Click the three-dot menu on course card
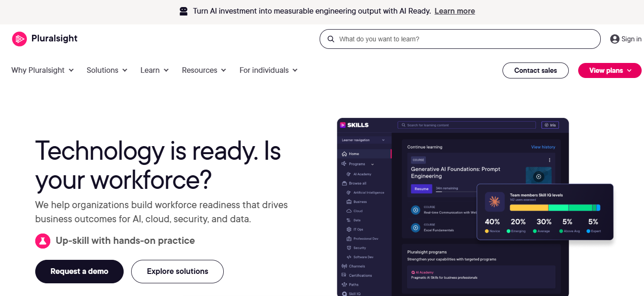This screenshot has width=644, height=296. [x=550, y=160]
